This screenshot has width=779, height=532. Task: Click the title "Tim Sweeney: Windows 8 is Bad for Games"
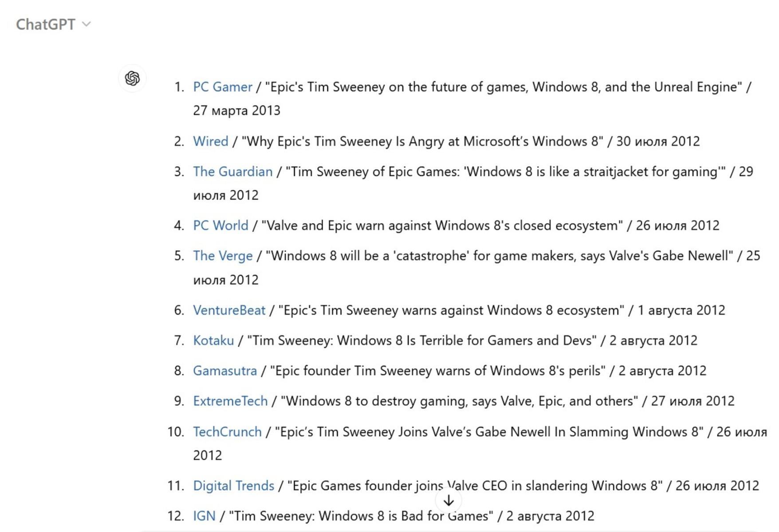pyautogui.click(x=361, y=516)
